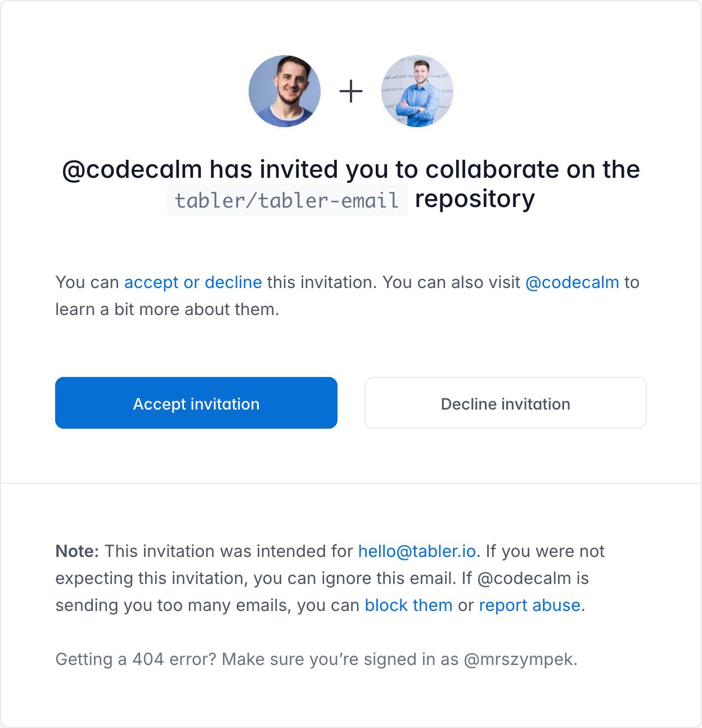Image resolution: width=702 pixels, height=728 pixels.
Task: Follow the "block them" link
Action: [408, 605]
